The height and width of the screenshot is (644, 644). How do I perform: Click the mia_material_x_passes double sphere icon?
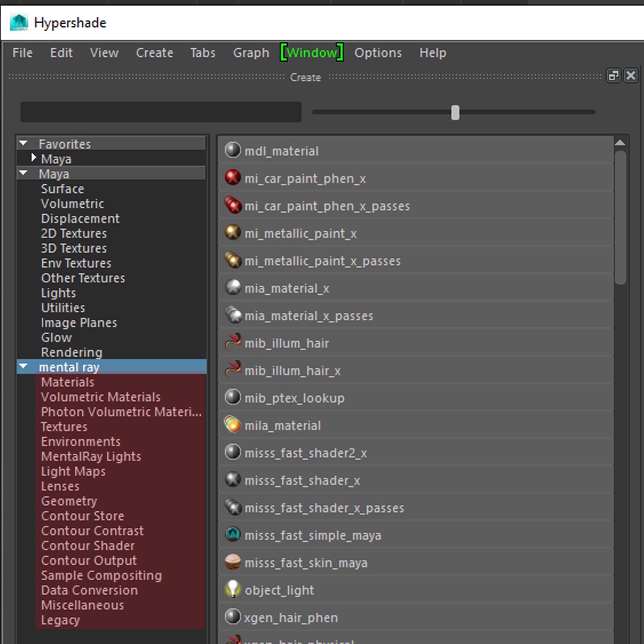(x=232, y=315)
